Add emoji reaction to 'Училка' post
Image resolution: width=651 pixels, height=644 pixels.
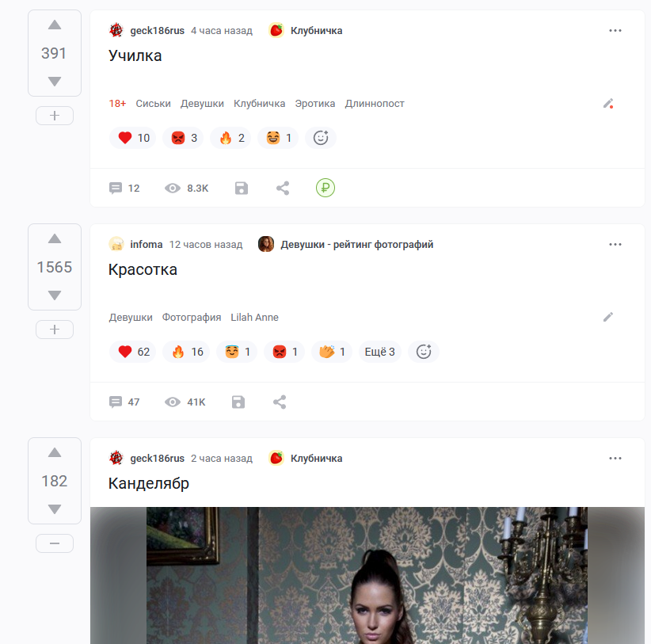(321, 138)
